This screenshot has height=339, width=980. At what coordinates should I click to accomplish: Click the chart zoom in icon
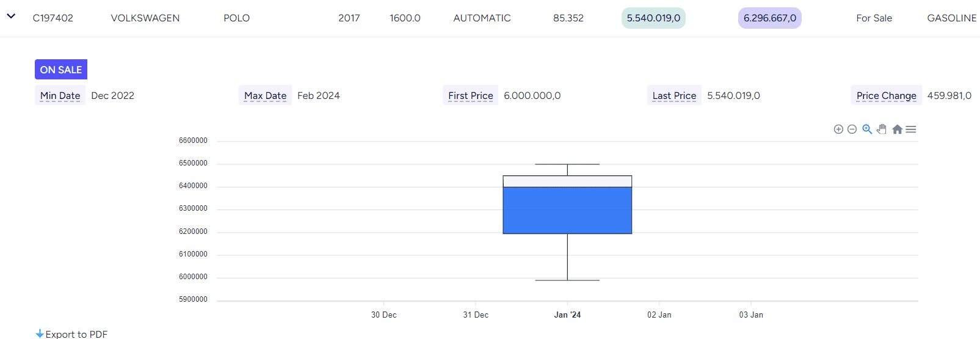(838, 129)
